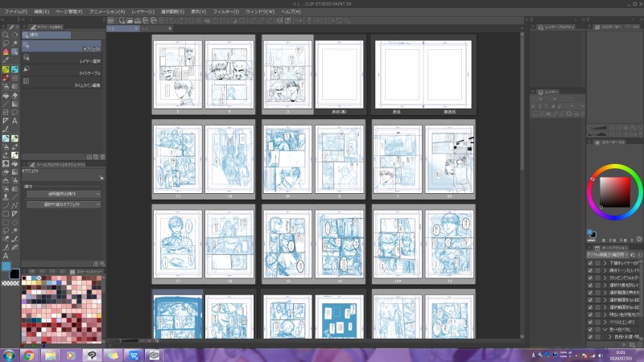
Task: Select the Text tool beside Frame tool
Action: point(14,121)
